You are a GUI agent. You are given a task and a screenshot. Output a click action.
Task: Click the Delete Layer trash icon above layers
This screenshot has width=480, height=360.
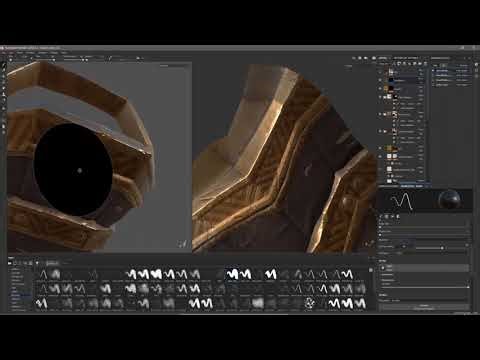[425, 64]
